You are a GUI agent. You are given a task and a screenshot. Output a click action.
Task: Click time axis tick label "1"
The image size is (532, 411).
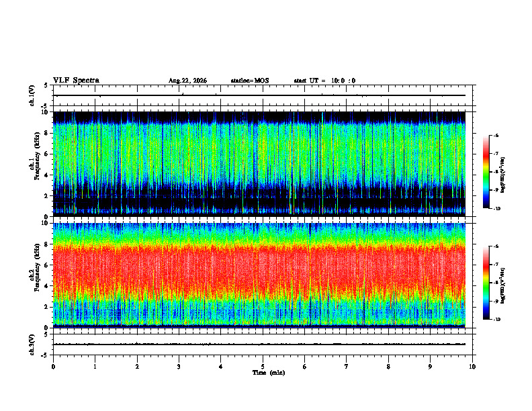coord(95,367)
